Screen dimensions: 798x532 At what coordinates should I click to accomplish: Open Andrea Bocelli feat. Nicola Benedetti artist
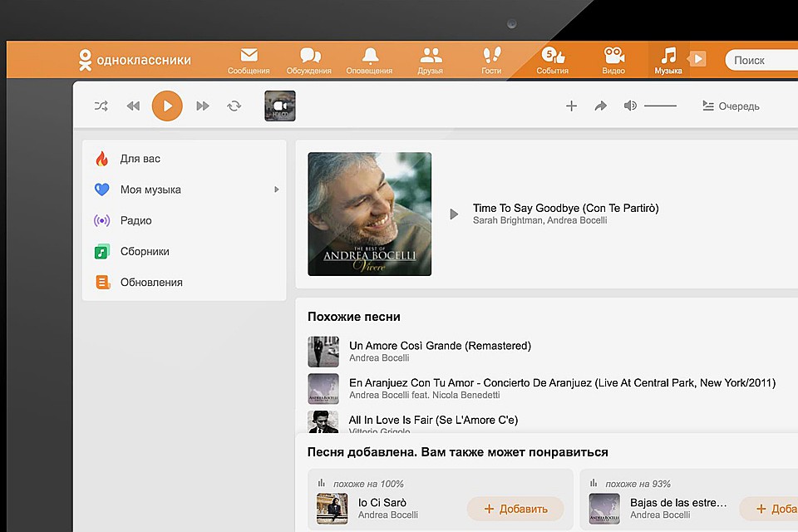tap(425, 395)
